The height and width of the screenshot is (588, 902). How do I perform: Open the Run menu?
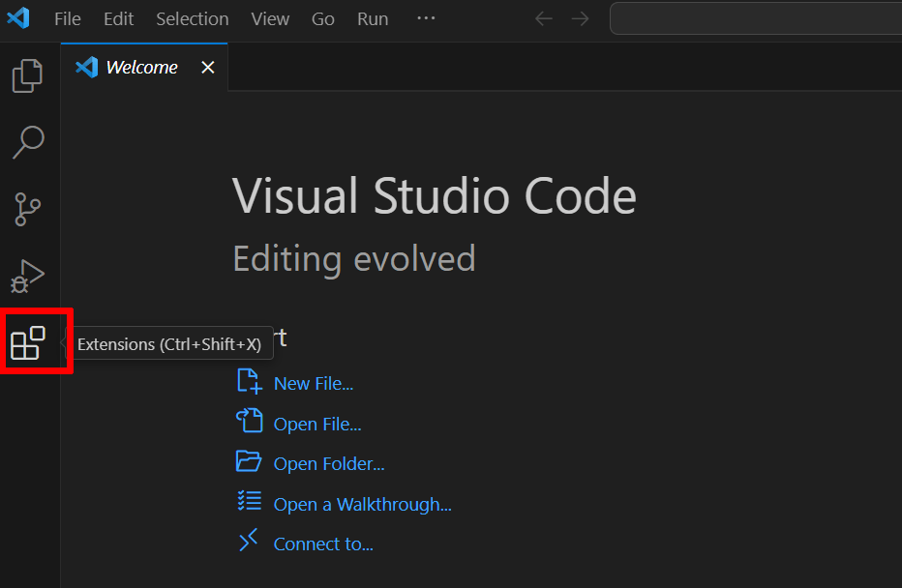(x=372, y=18)
